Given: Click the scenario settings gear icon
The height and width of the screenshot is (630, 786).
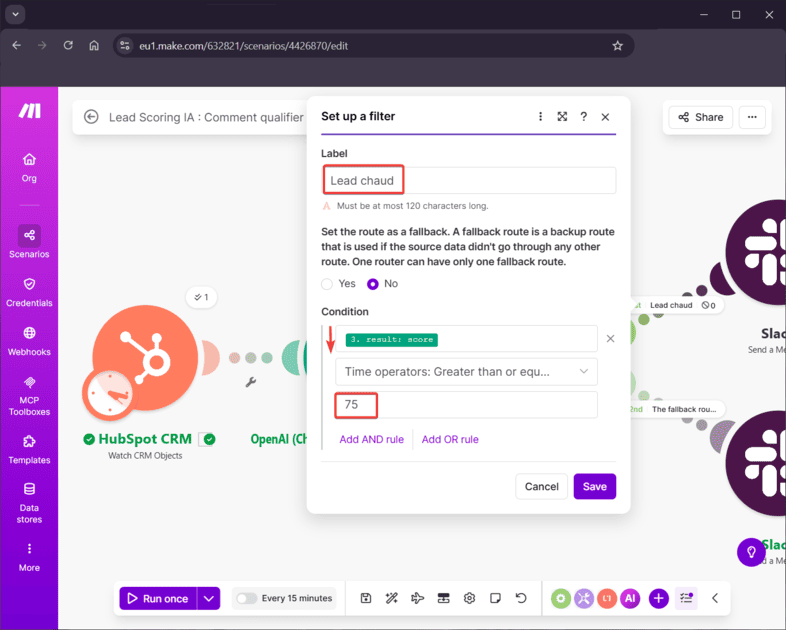Looking at the screenshot, I should (469, 598).
